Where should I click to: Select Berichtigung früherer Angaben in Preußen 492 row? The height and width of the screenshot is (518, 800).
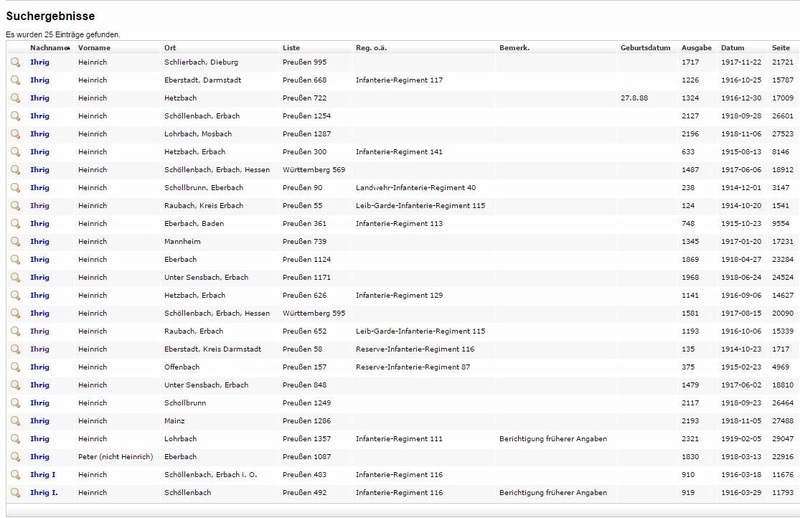tap(553, 492)
